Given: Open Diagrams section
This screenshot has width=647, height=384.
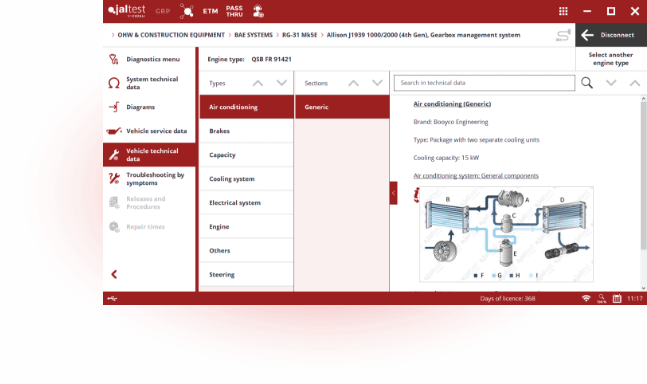Looking at the screenshot, I should pos(149,107).
